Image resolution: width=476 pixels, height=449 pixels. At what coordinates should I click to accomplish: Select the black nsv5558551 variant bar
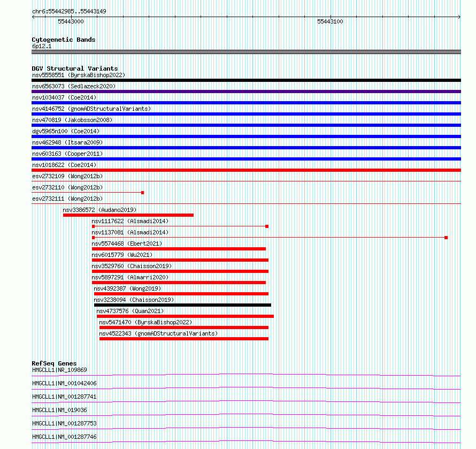(246, 80)
